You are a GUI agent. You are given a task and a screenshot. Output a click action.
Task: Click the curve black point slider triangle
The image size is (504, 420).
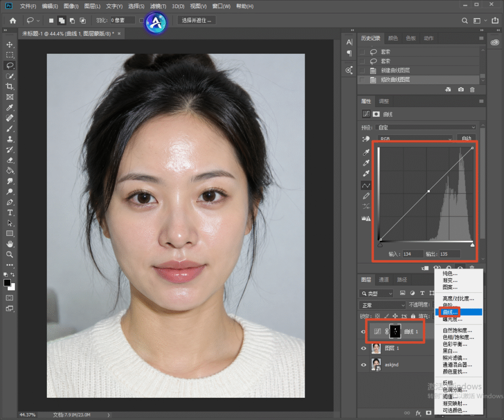click(x=380, y=245)
